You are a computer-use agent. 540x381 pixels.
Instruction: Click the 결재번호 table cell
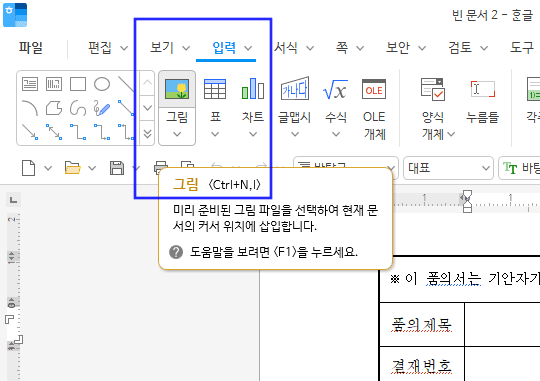click(x=422, y=365)
